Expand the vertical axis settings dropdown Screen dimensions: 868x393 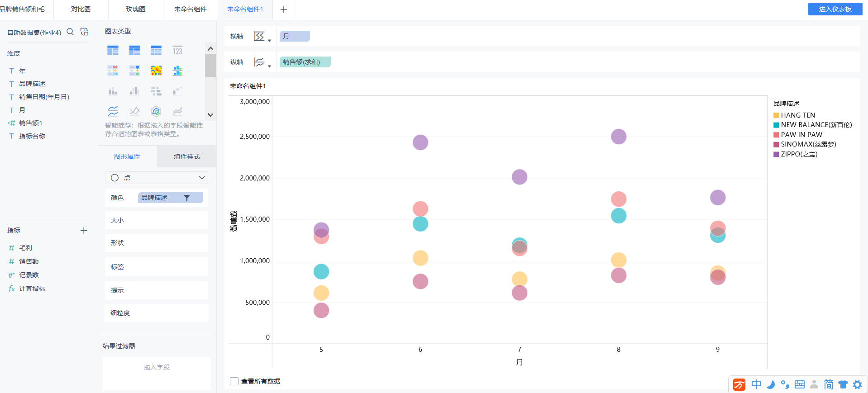point(262,62)
